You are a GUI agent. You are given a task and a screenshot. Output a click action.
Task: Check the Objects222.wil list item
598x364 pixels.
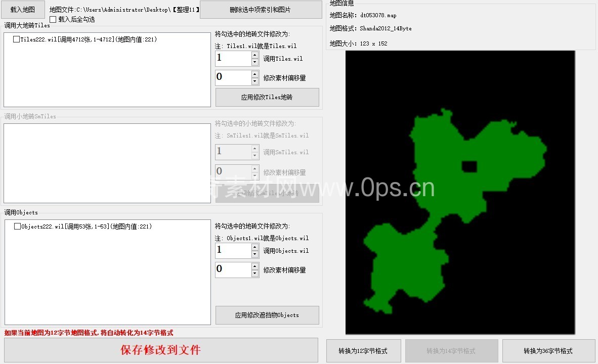[18, 227]
